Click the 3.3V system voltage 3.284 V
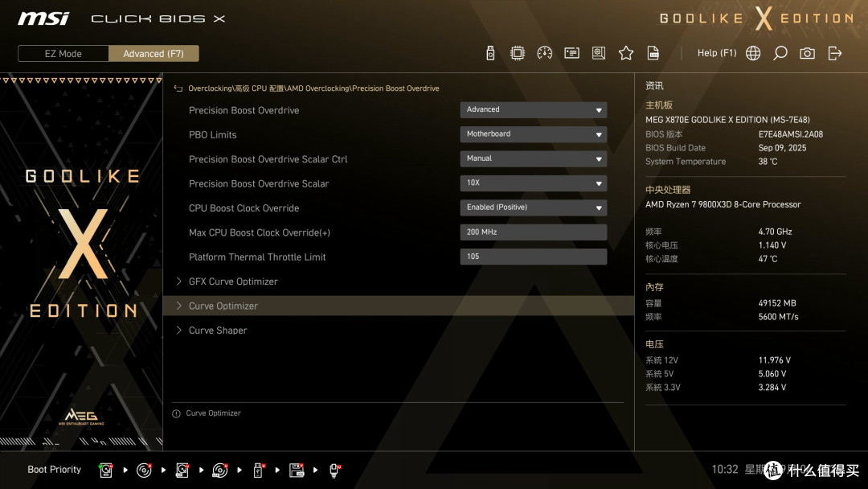Screen dimensions: 868x489 pos(772,388)
